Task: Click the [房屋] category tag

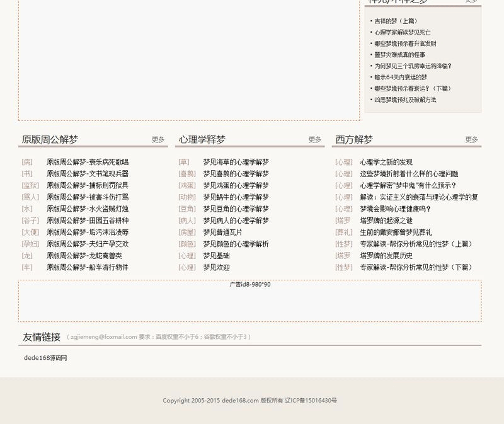Action: [187, 232]
